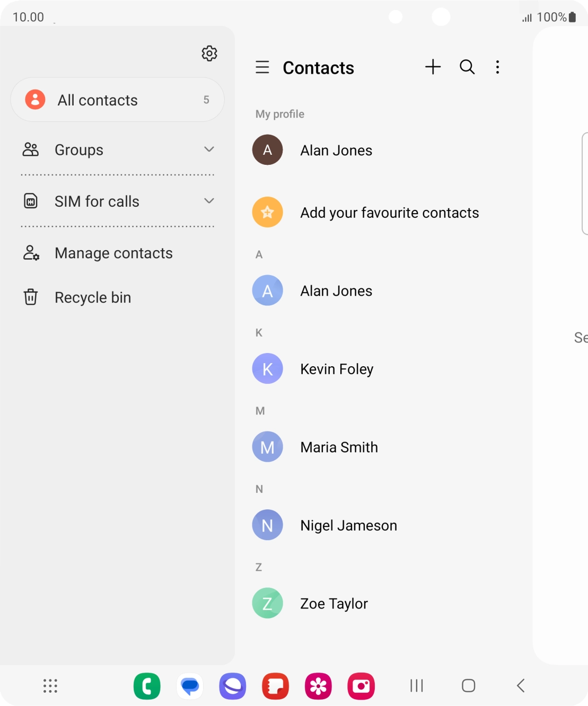
Task: Tap the Recycle bin trash icon
Action: tap(30, 297)
